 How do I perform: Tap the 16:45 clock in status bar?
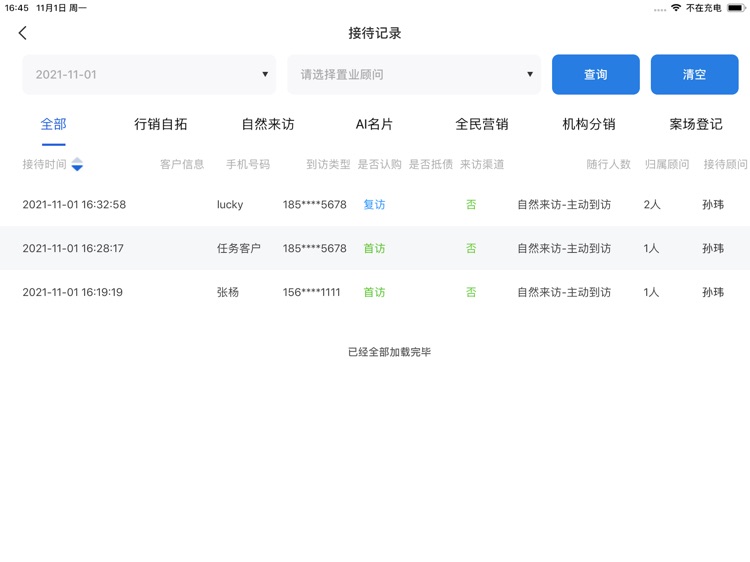pyautogui.click(x=17, y=8)
